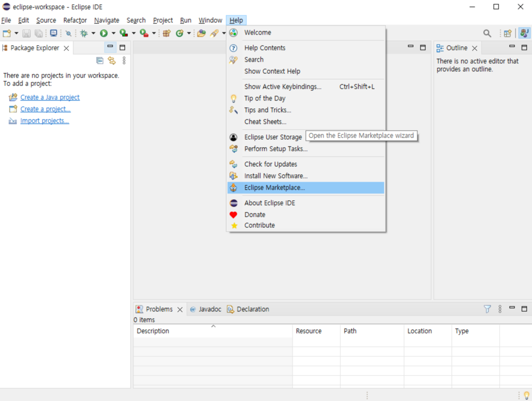This screenshot has height=401, width=532.
Task: Select Eclipse Marketplace... from Help menu
Action: pos(306,187)
